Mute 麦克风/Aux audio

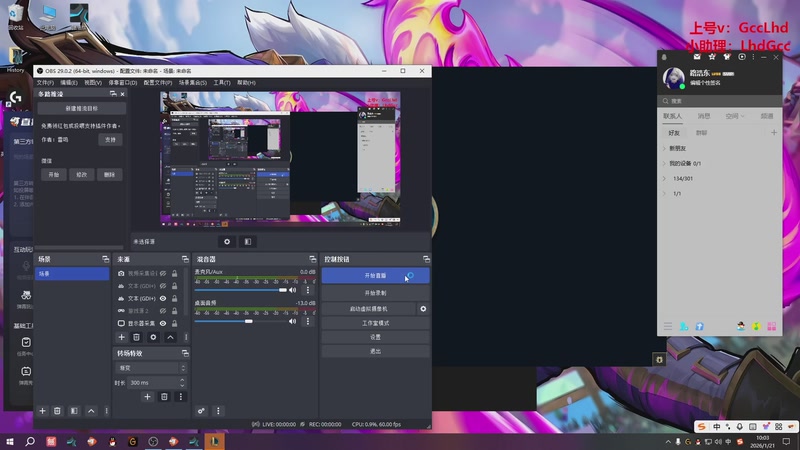[292, 290]
